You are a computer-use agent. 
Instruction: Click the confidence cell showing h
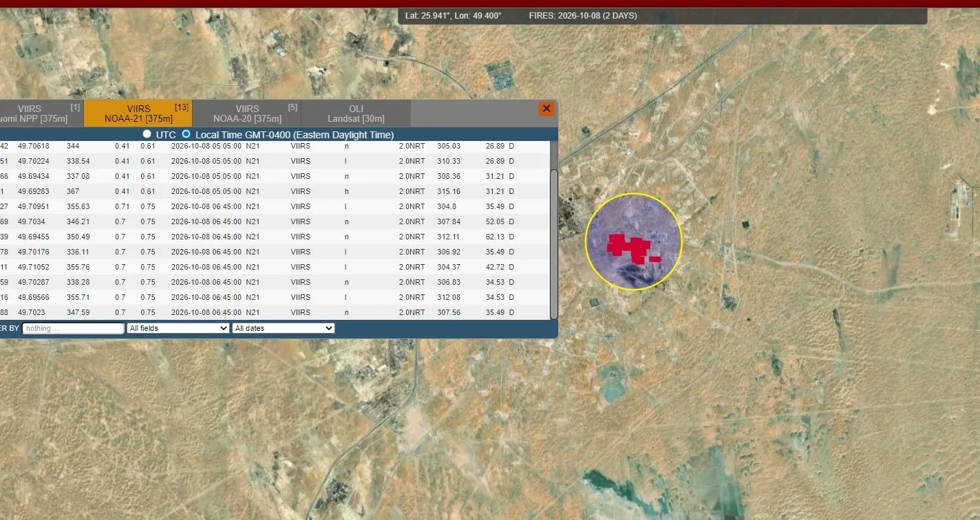click(347, 191)
